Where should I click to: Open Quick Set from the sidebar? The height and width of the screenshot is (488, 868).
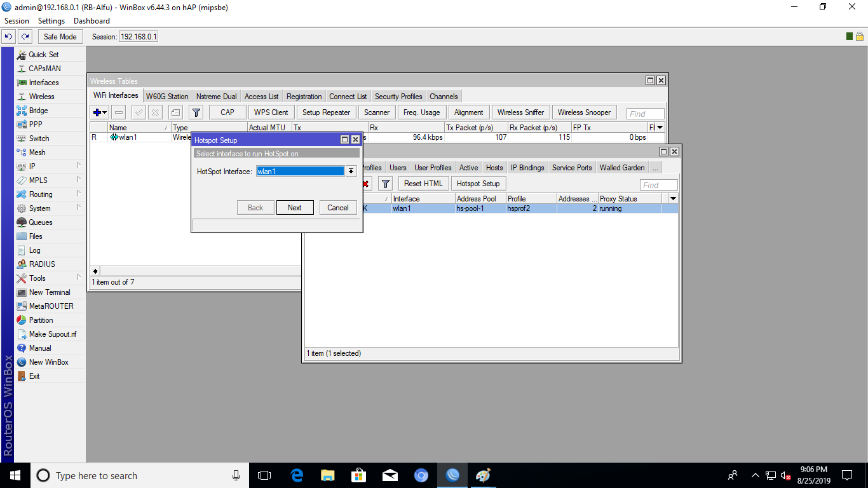43,55
